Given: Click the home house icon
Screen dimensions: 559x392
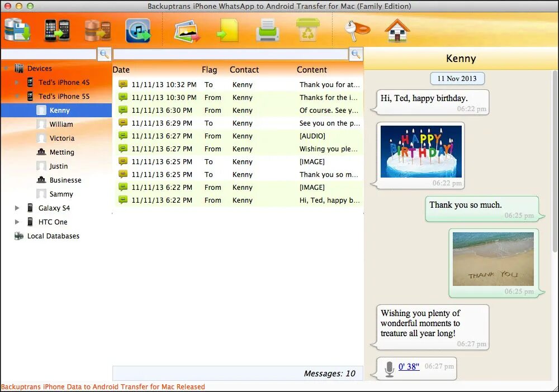Looking at the screenshot, I should [397, 31].
